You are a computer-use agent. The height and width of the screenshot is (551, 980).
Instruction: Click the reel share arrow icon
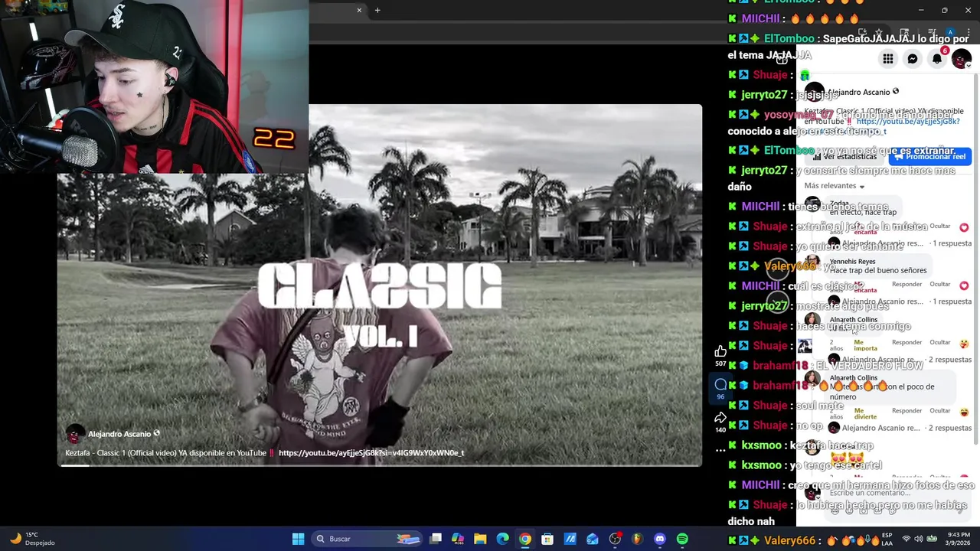720,418
